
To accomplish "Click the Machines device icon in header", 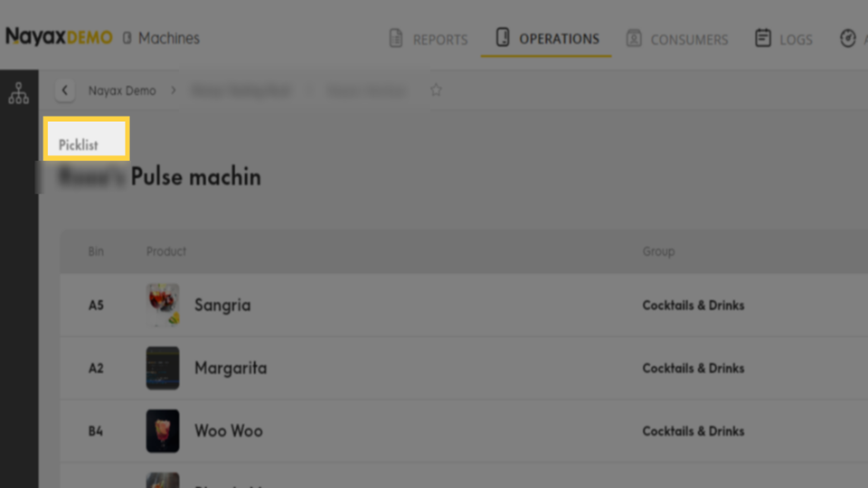I will 127,38.
